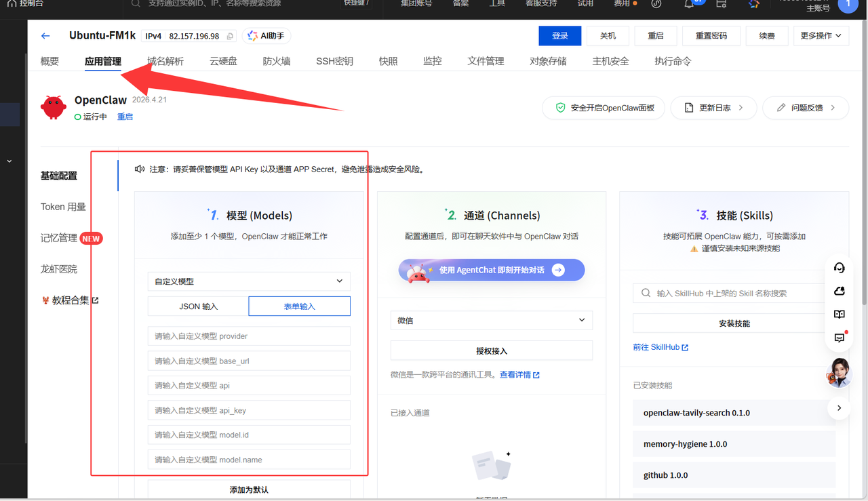This screenshot has height=501, width=868.
Task: Open the SSH密钥 tab
Action: [x=334, y=61]
